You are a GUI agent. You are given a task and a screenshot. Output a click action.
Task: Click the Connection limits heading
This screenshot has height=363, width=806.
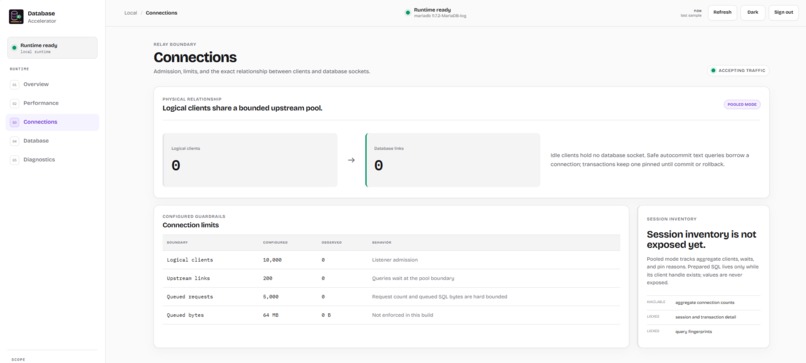coord(191,225)
